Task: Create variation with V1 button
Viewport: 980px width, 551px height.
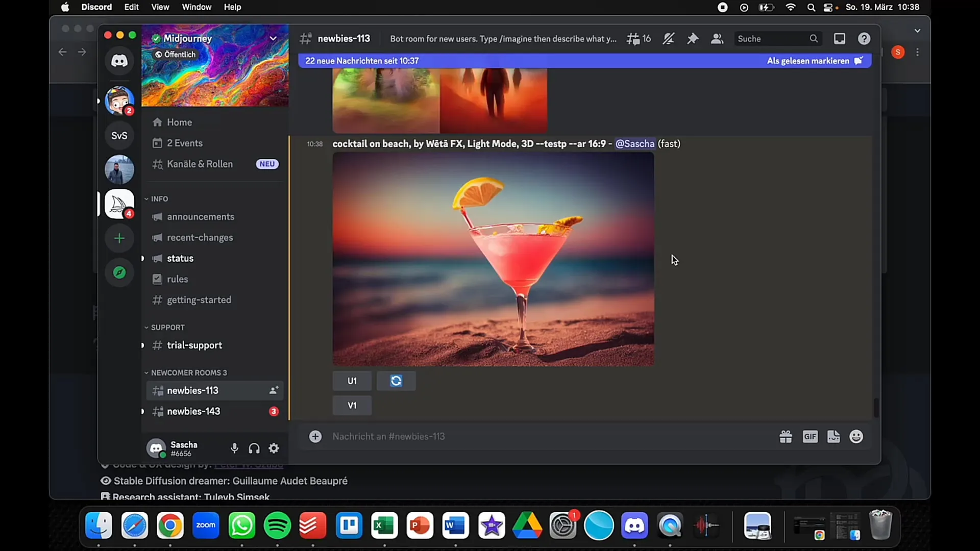Action: click(x=352, y=406)
